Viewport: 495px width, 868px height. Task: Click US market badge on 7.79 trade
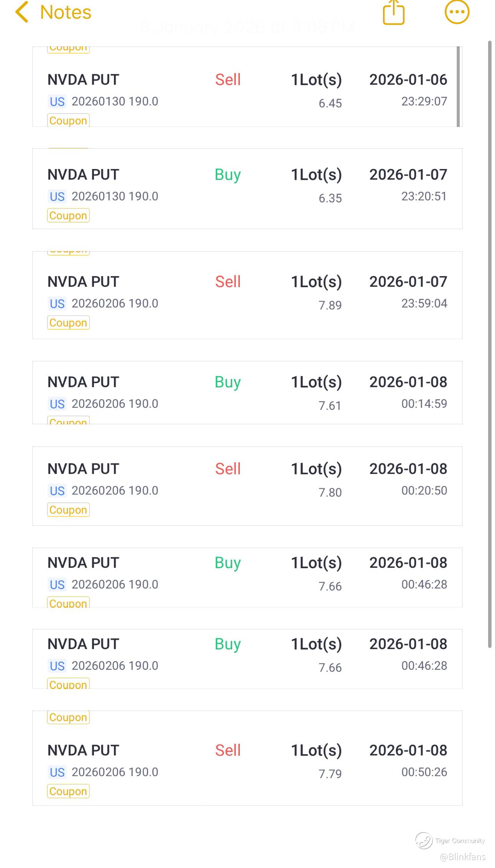point(57,772)
